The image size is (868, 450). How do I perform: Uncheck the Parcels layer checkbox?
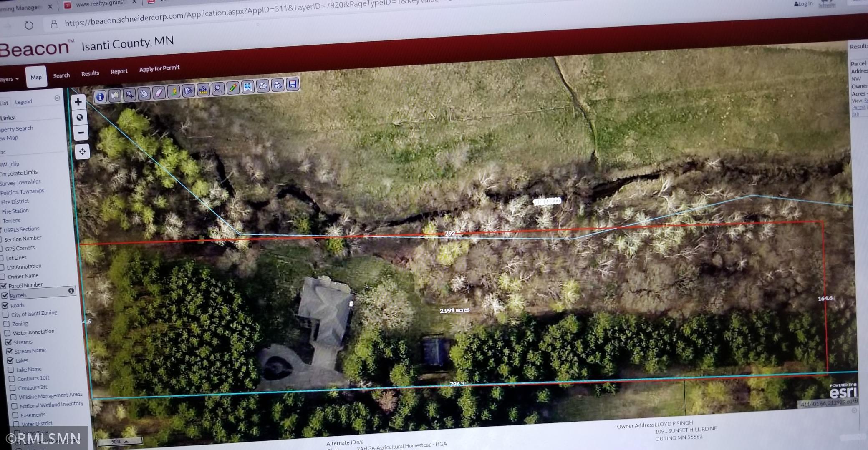[5, 296]
